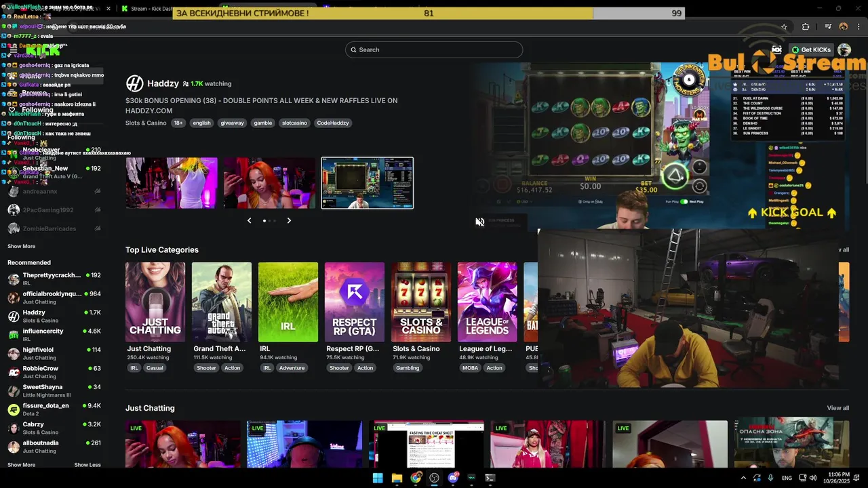This screenshot has height=488, width=868.
Task: Switch to Google Chrome in the taskbar
Action: pos(416,478)
